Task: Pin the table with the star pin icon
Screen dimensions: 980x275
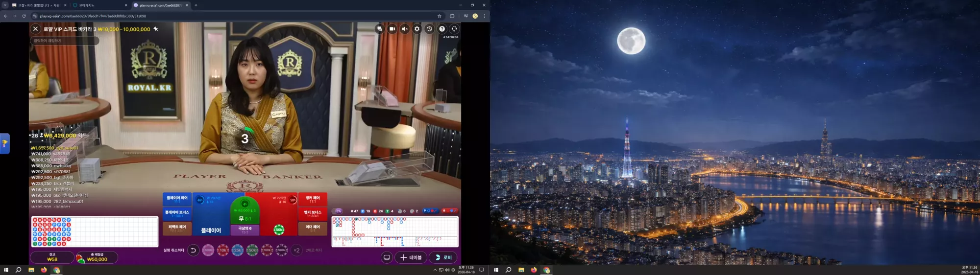Action: (156, 29)
